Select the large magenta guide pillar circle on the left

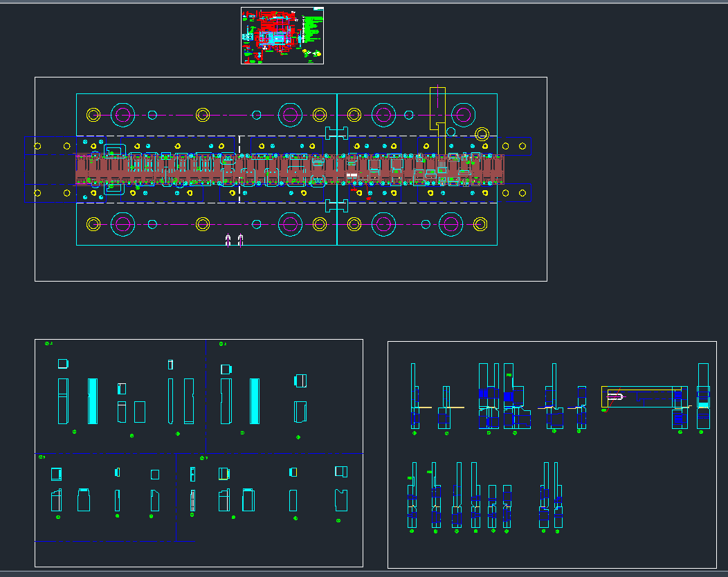pos(122,114)
